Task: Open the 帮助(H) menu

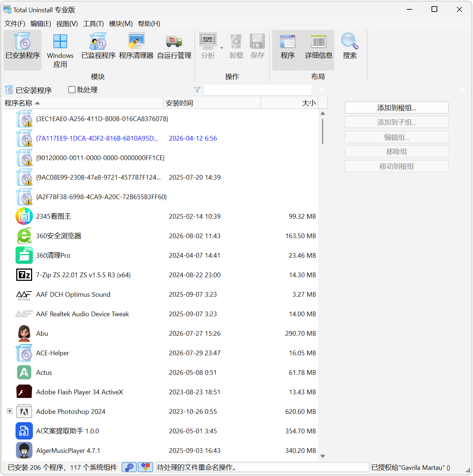Action: coord(149,23)
